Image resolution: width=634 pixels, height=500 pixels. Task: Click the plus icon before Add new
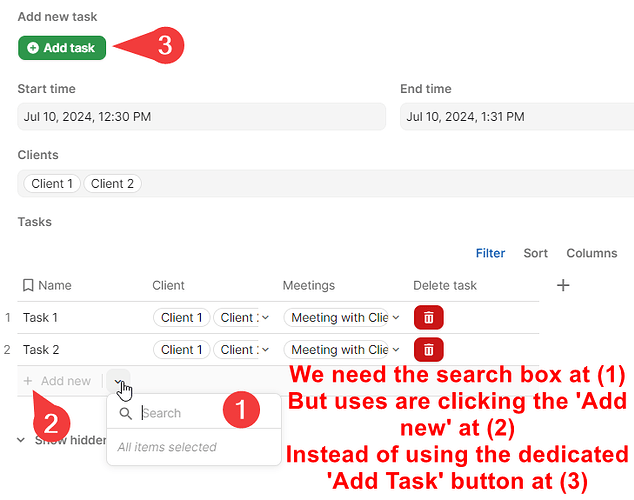[28, 381]
